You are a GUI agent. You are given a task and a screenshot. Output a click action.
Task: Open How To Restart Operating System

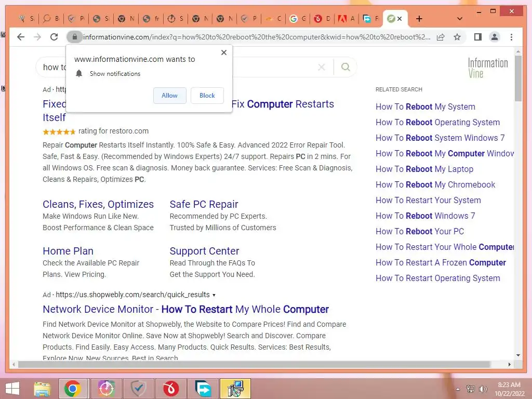437,278
